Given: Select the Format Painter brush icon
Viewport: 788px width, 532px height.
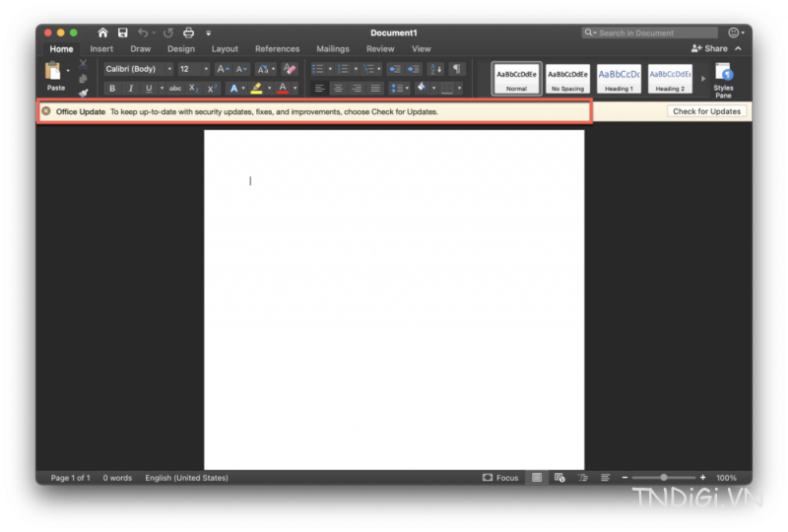Looking at the screenshot, I should click(83, 93).
